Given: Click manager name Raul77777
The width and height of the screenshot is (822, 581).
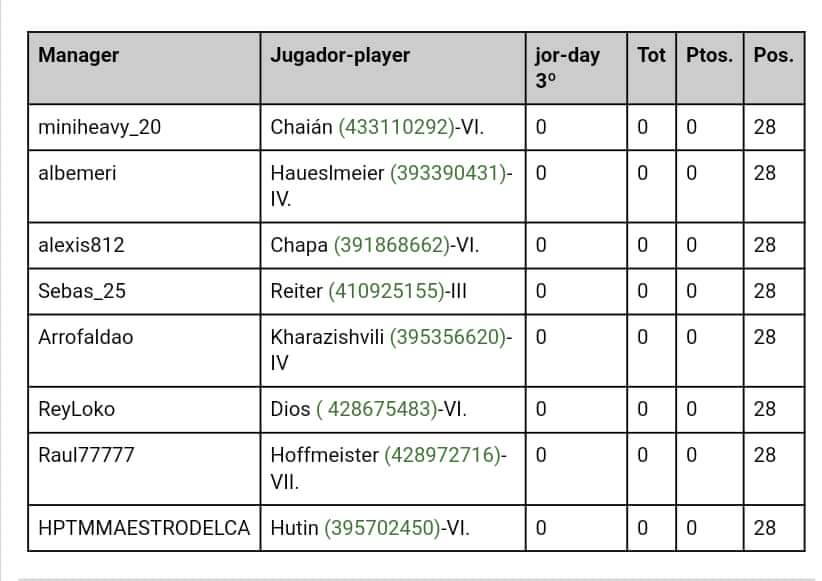Looking at the screenshot, I should pos(86,455).
